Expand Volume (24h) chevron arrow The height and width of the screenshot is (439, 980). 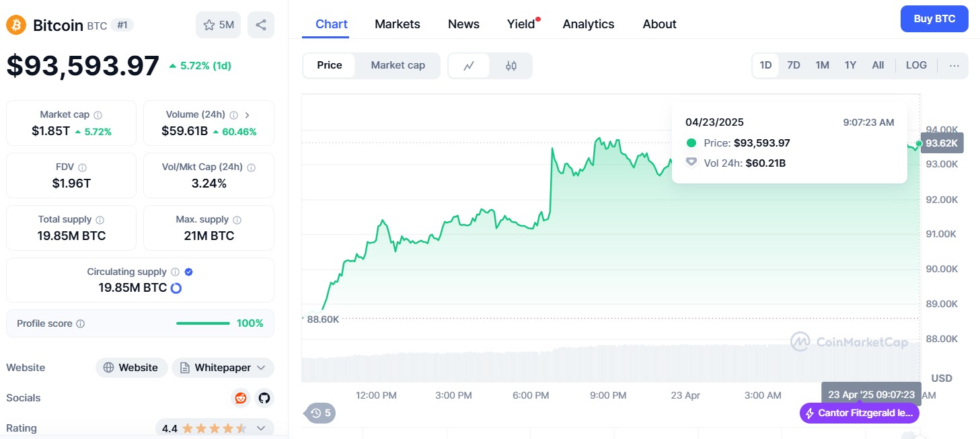[x=248, y=115]
